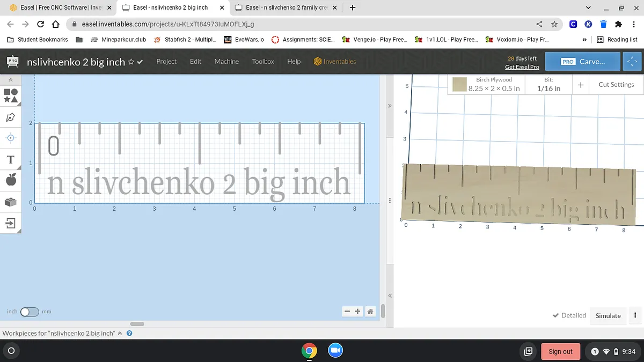The height and width of the screenshot is (362, 644).
Task: Expand the Workpieces panel
Action: point(120,333)
